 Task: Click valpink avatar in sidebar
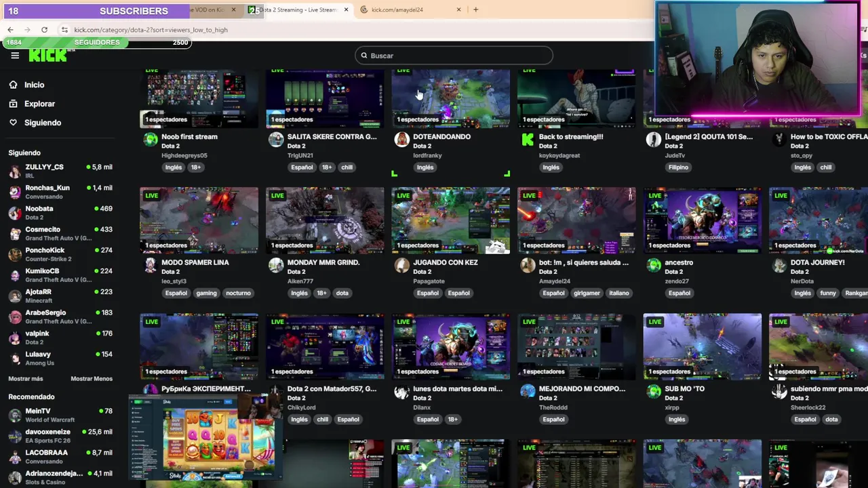click(15, 338)
